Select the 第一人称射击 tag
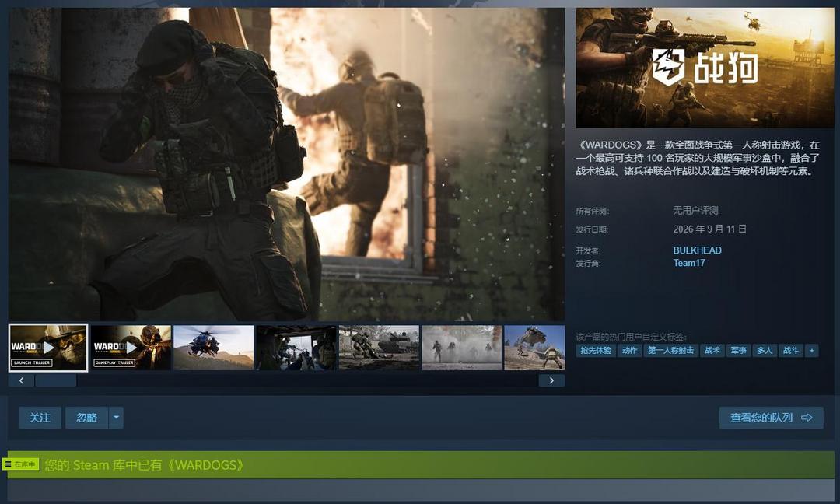The width and height of the screenshot is (840, 504). click(x=670, y=350)
